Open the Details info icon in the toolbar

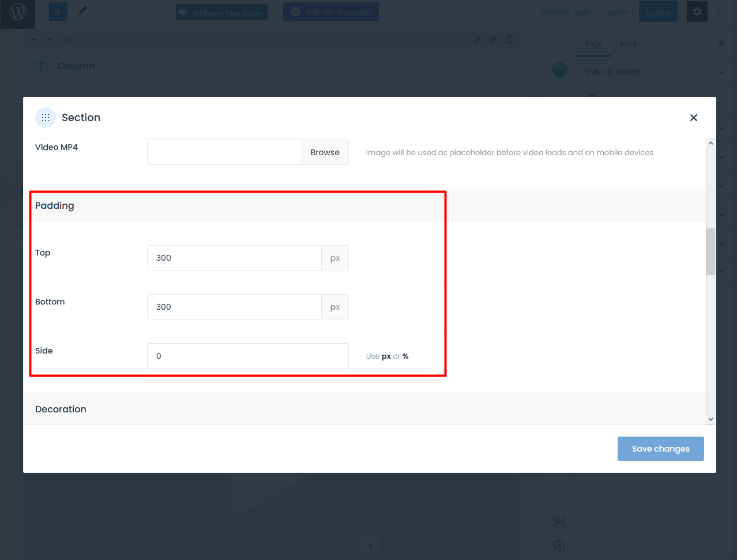tap(145, 12)
